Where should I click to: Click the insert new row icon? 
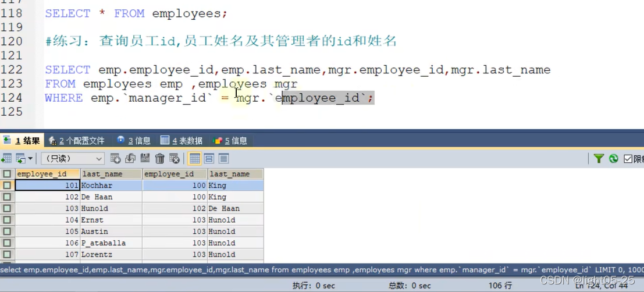[x=115, y=159]
